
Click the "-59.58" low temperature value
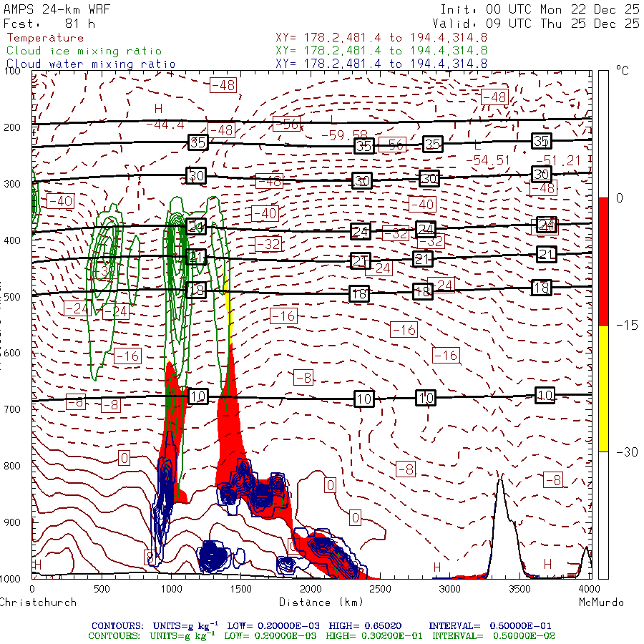[x=345, y=135]
